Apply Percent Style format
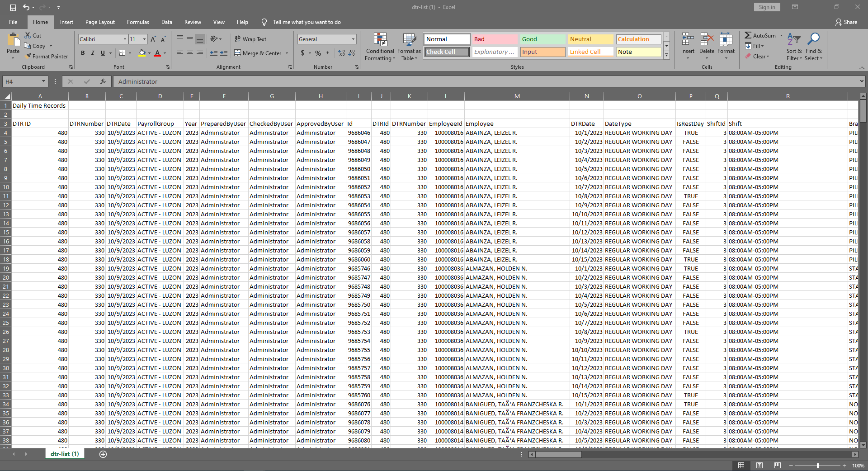 point(318,53)
